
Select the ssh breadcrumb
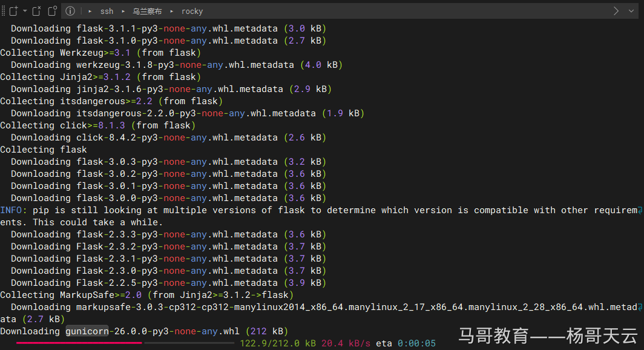(107, 12)
